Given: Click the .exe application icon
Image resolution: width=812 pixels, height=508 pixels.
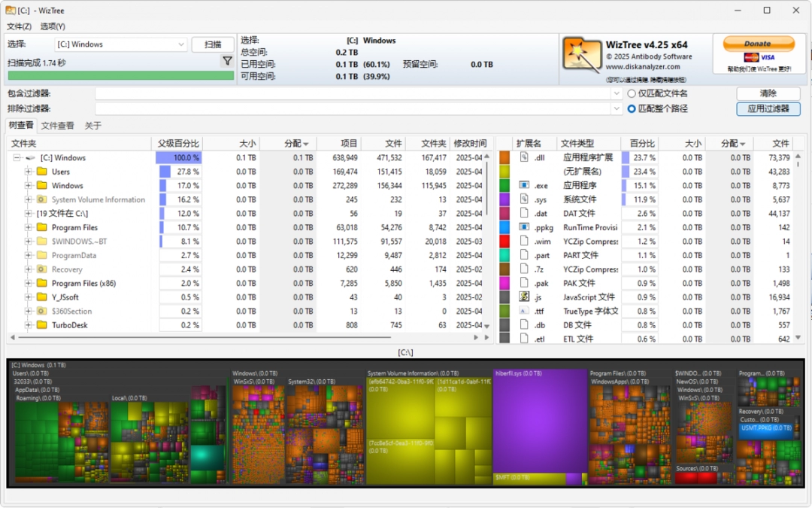Looking at the screenshot, I should pyautogui.click(x=524, y=185).
